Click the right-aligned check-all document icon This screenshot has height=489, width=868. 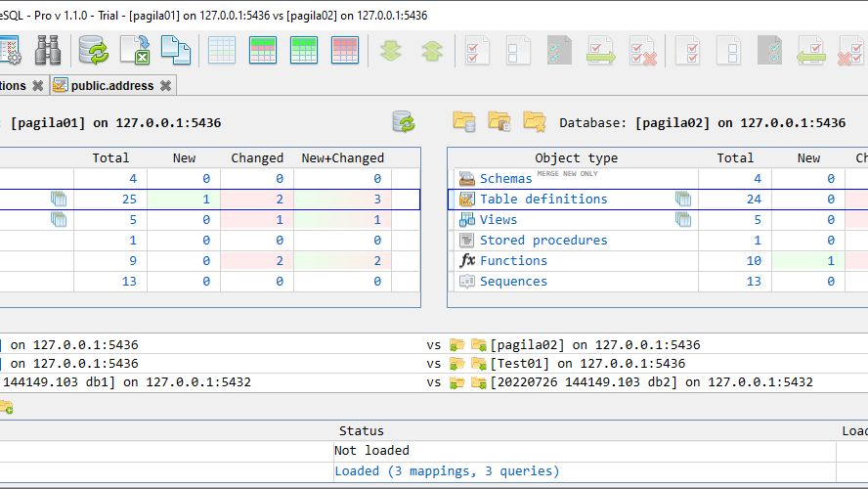688,51
